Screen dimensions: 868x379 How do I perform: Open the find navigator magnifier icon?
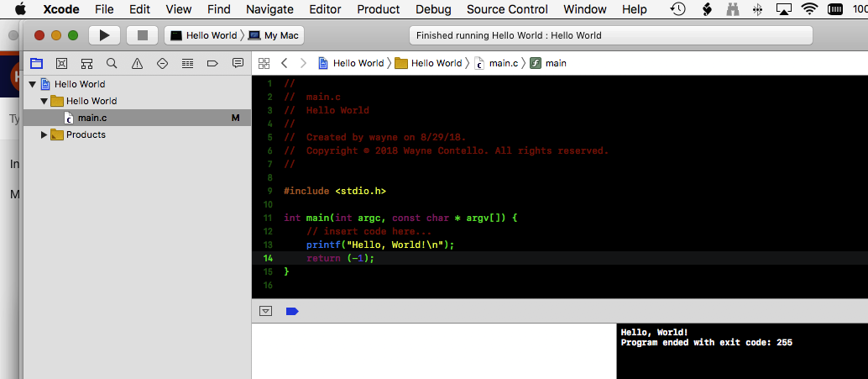(112, 63)
